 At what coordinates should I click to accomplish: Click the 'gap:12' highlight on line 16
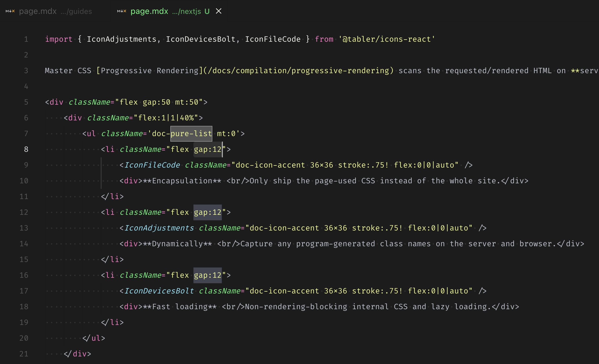[x=208, y=275]
